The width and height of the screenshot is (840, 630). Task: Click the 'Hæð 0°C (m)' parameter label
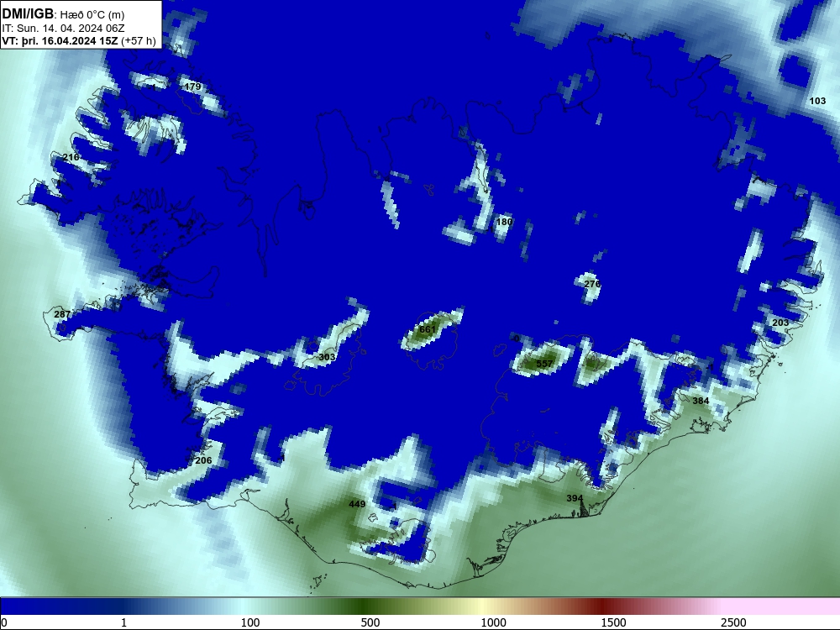tap(92, 14)
